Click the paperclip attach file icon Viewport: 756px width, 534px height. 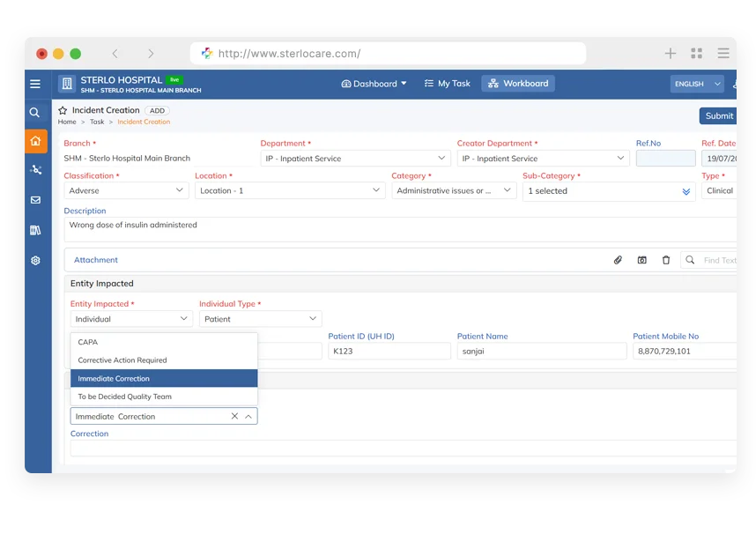pos(618,260)
